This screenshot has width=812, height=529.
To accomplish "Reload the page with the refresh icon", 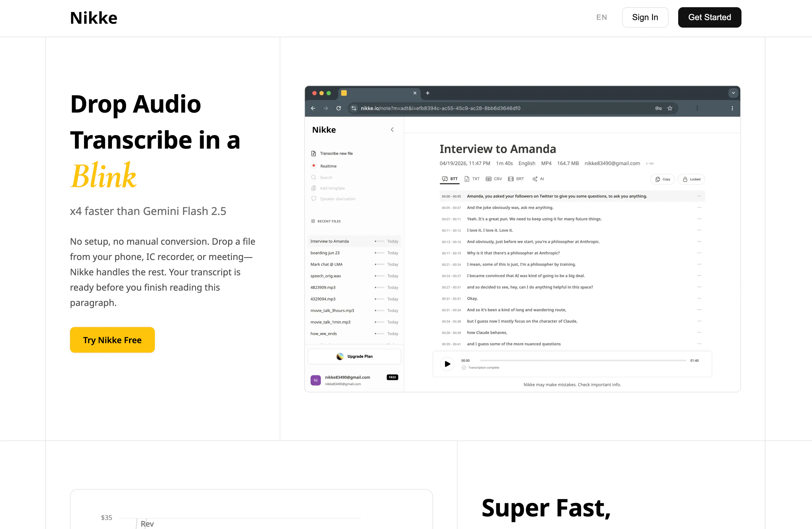I will (338, 108).
